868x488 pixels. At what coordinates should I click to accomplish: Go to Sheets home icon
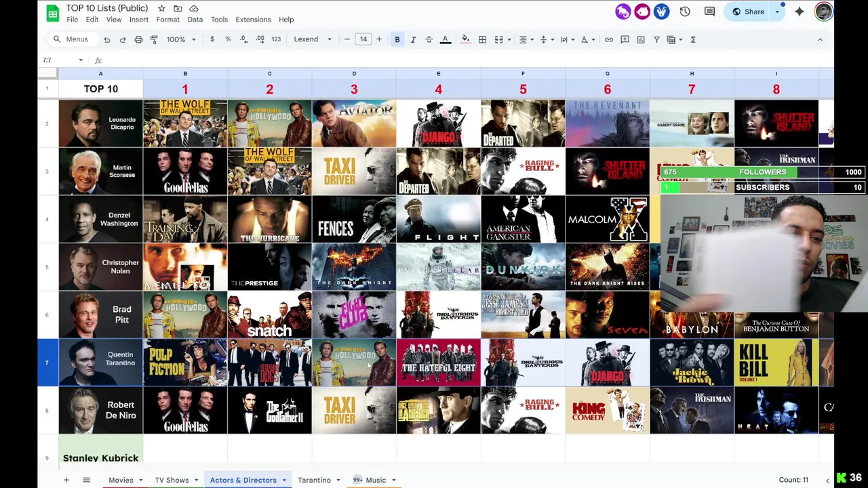pyautogui.click(x=52, y=13)
